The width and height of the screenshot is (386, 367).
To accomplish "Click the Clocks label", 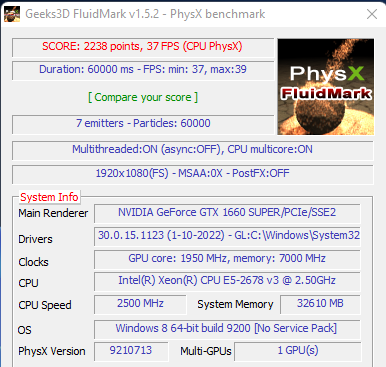I will tap(33, 262).
